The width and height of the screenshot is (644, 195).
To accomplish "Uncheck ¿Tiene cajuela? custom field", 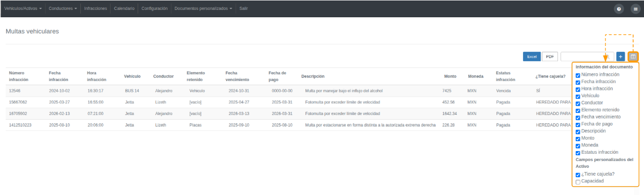I will [578, 175].
